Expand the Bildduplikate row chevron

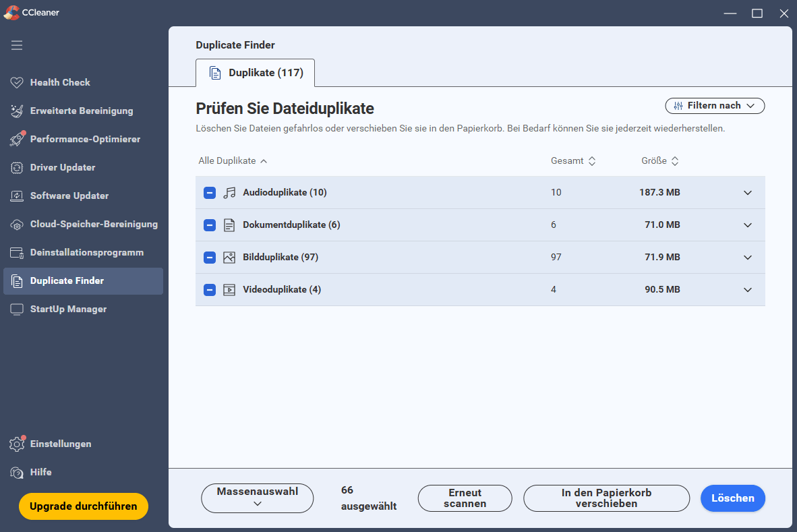748,257
